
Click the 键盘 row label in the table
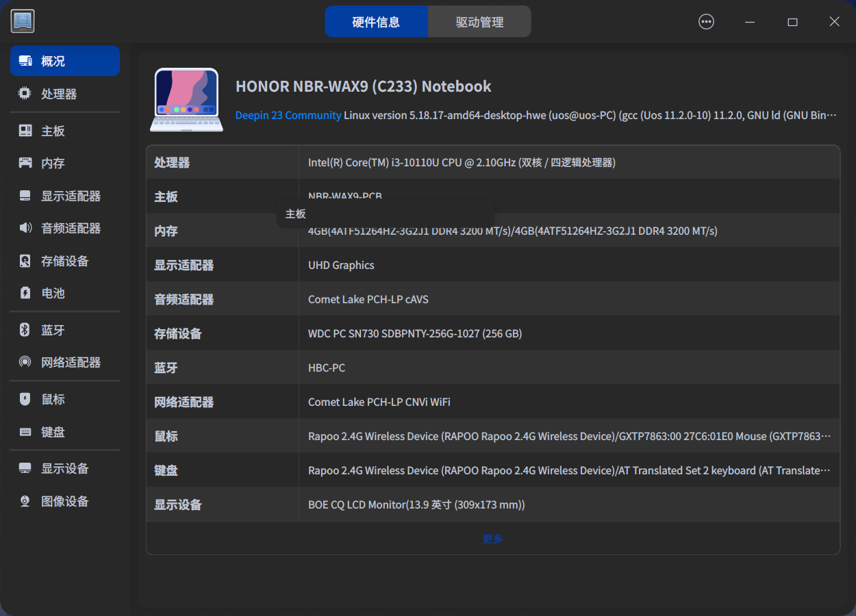(x=166, y=470)
